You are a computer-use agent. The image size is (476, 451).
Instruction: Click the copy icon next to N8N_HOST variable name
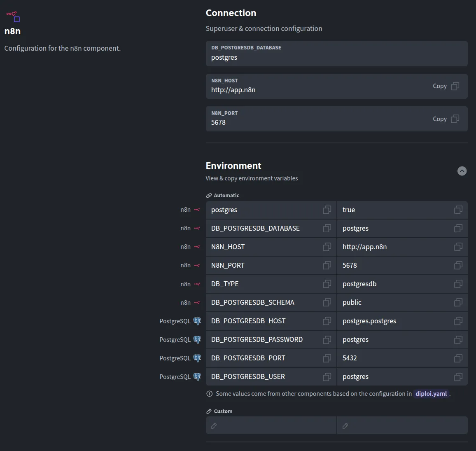point(327,247)
